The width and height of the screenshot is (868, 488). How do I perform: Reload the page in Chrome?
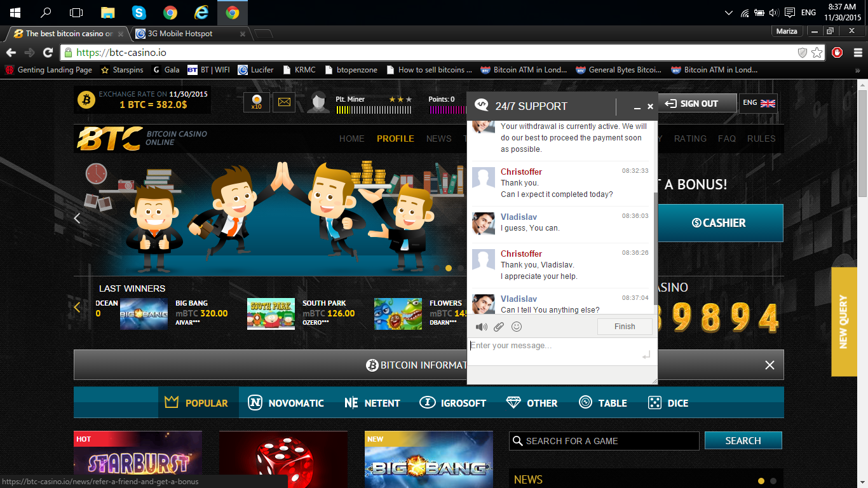click(48, 52)
